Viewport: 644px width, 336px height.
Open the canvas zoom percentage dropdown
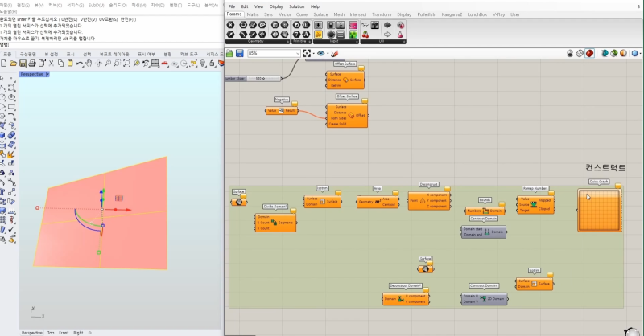[298, 53]
